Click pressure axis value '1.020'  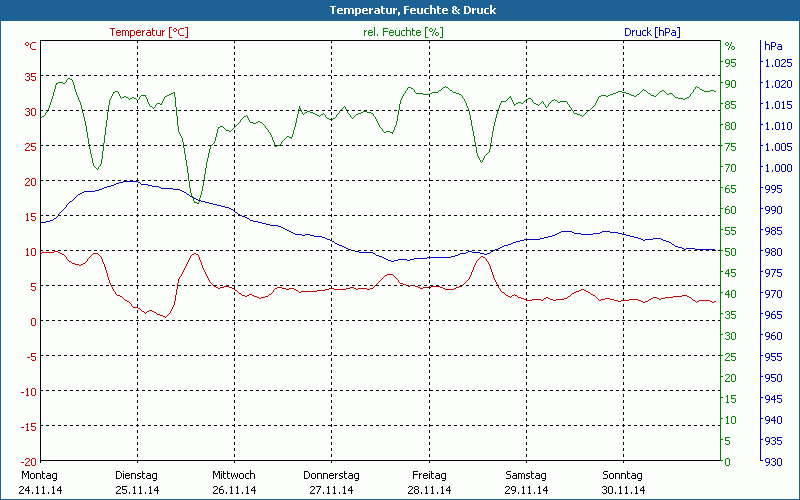click(778, 84)
